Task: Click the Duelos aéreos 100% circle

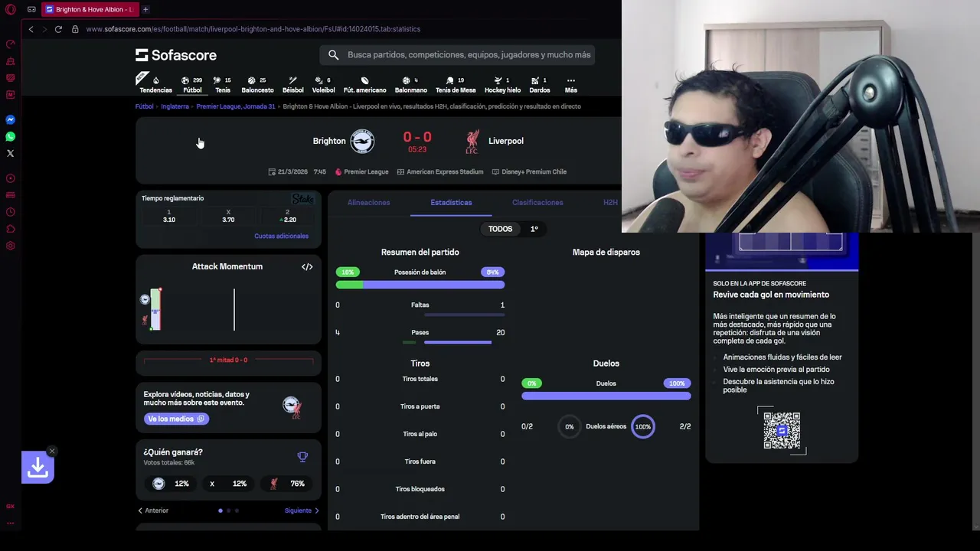Action: 643,426
